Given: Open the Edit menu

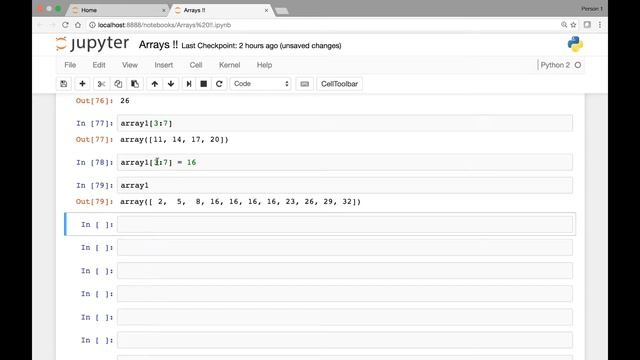Looking at the screenshot, I should (99, 65).
